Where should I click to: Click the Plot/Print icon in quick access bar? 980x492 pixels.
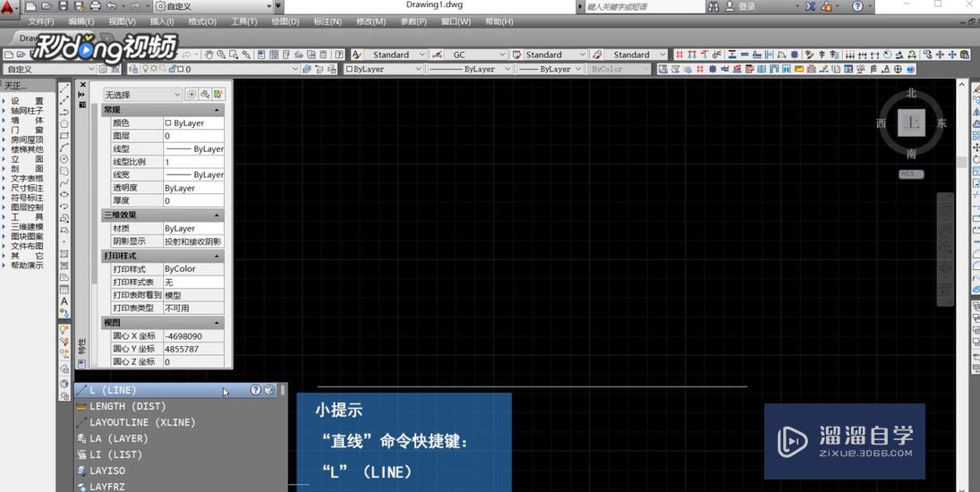point(95,6)
